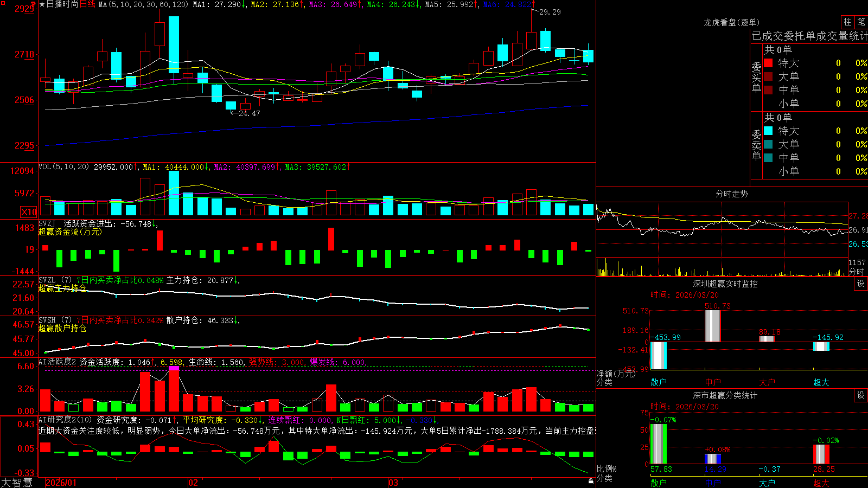Screen dimensions: 868x488
Task: Open VOL(5,10,20) indicator parameters
Action: tap(63, 166)
